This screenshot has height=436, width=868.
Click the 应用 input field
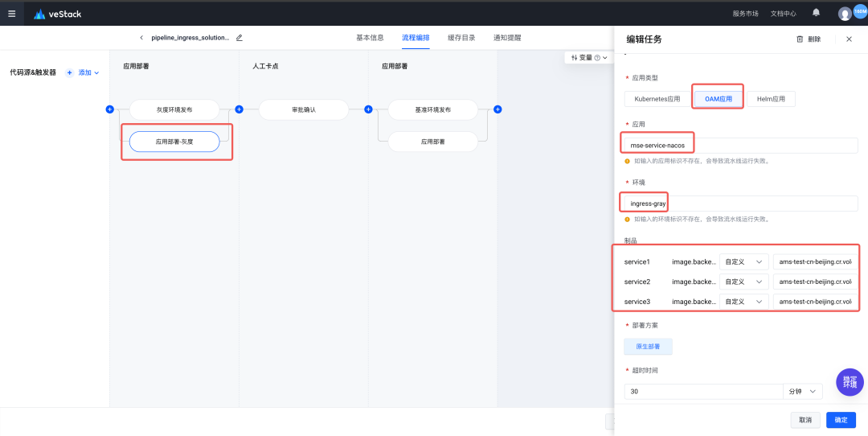coord(741,145)
